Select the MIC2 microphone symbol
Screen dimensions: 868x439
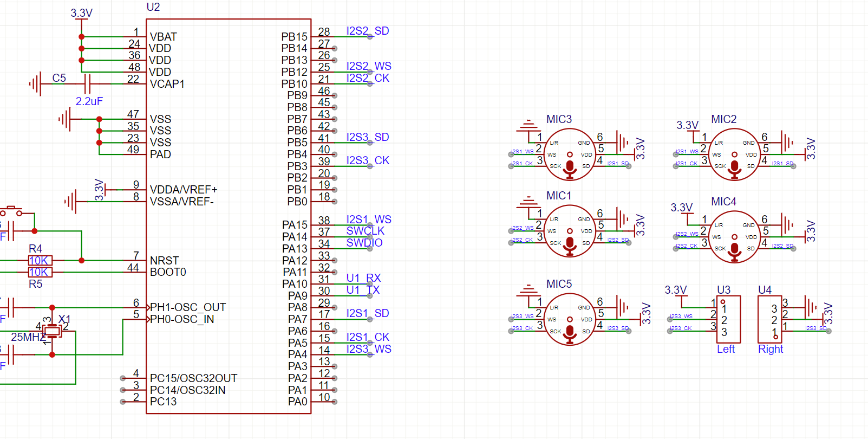734,154
